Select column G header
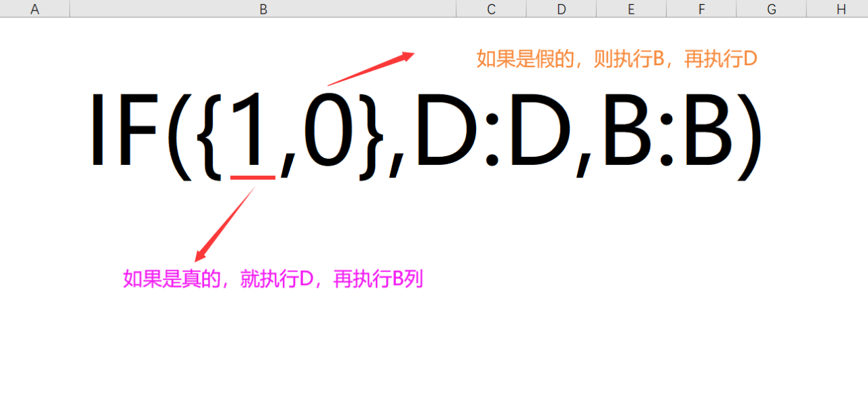Screen dimensions: 868x393 click(772, 9)
